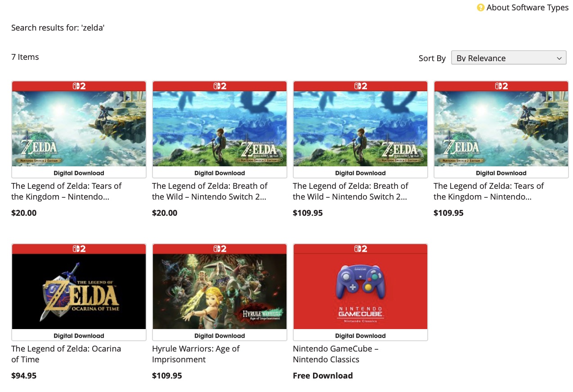
Task: Open 'The Legend of Zelda: Ocarina of Time' title
Action: click(x=66, y=354)
